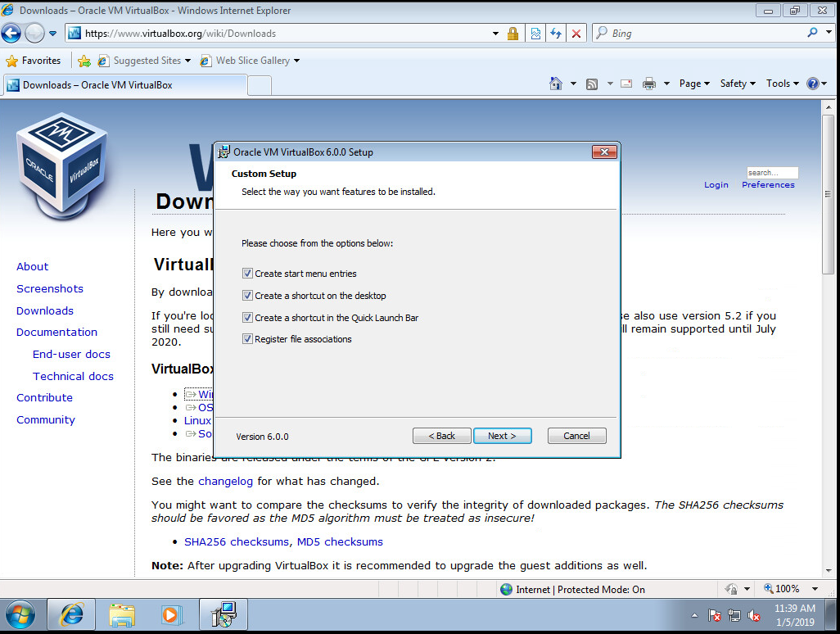Open the SHA256 checksums link
This screenshot has height=634, width=840.
pyautogui.click(x=237, y=541)
